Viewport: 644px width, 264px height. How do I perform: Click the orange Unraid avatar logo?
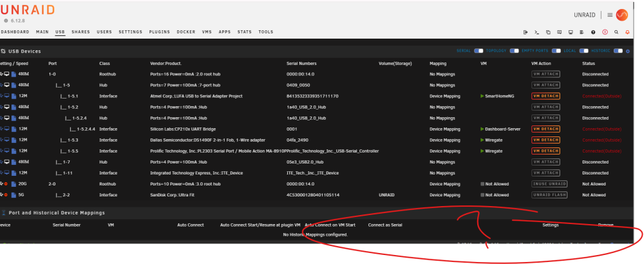pos(622,15)
